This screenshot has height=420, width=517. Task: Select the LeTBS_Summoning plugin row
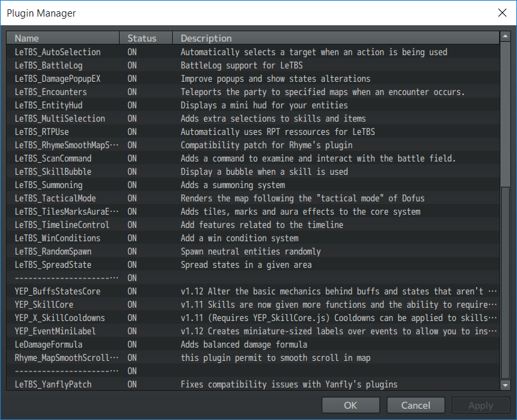253,185
